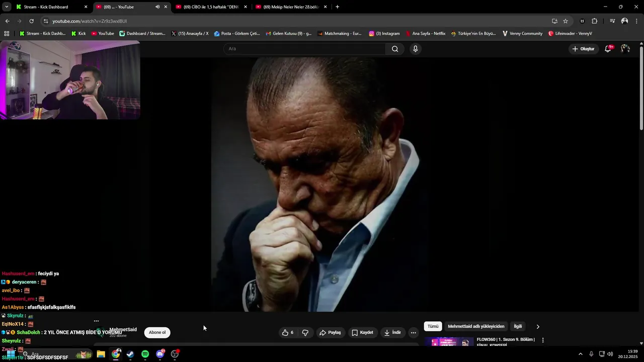
Task: Show more filter chips with right chevron
Action: (x=538, y=326)
